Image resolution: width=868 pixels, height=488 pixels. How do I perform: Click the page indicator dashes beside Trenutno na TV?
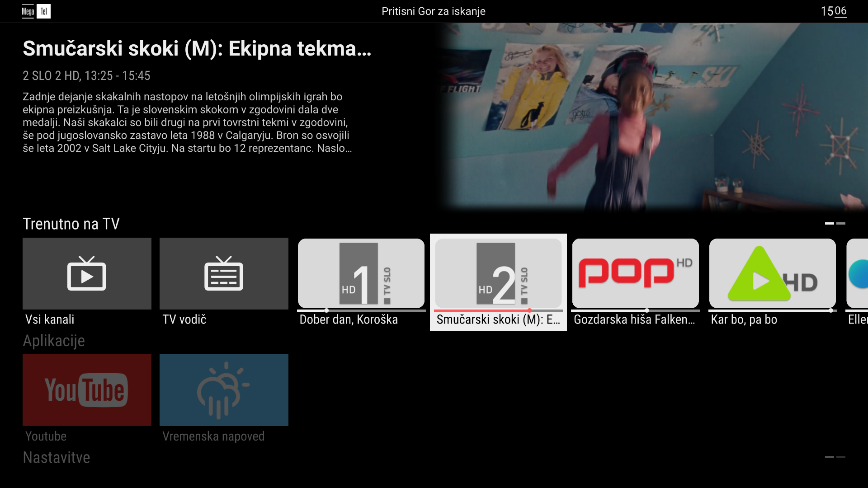point(835,223)
